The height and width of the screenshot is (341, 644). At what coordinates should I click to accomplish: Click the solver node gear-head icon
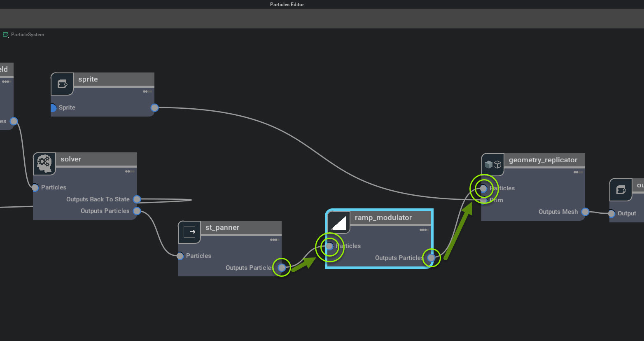tap(44, 163)
